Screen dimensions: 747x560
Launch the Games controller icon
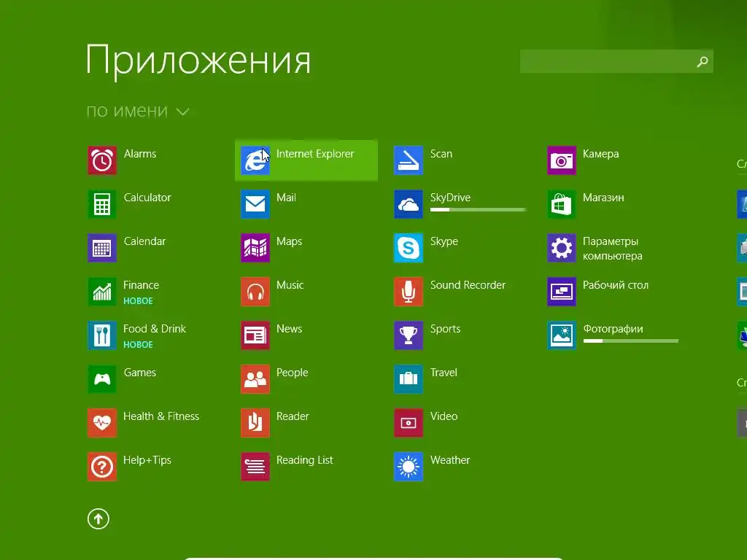click(x=102, y=379)
